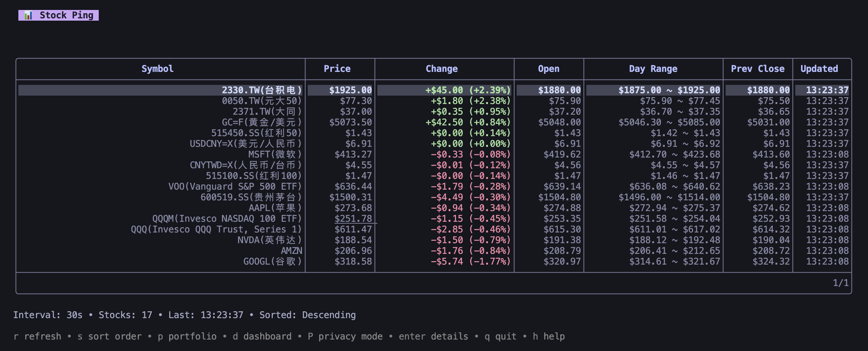Click the $639.14 open value
This screenshot has width=868, height=351.
coord(562,187)
